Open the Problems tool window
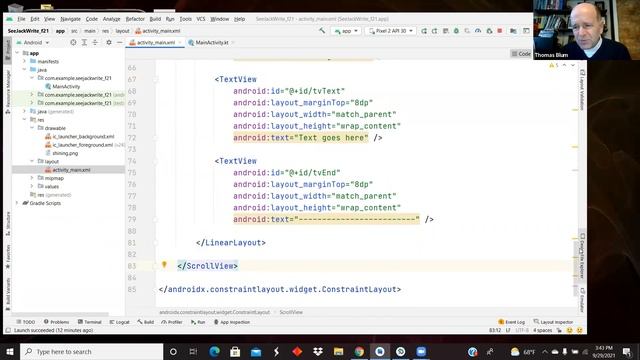640x360 pixels. (56, 322)
